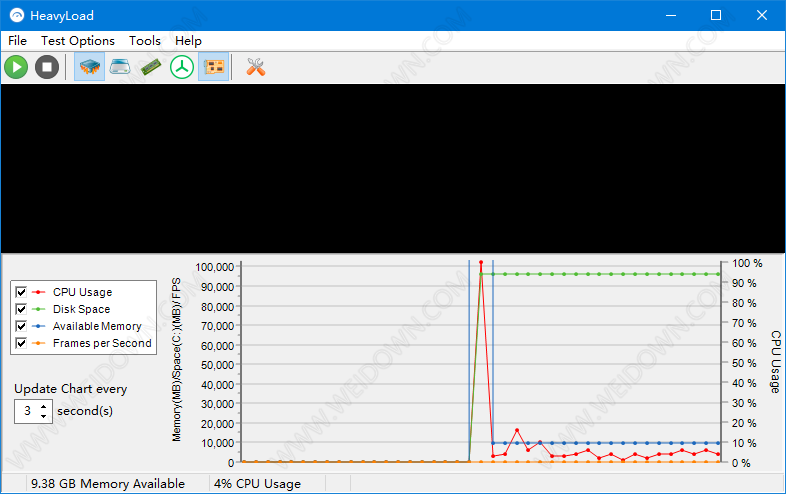
Task: Open options via wrench and screwdriver icon
Action: pyautogui.click(x=255, y=67)
